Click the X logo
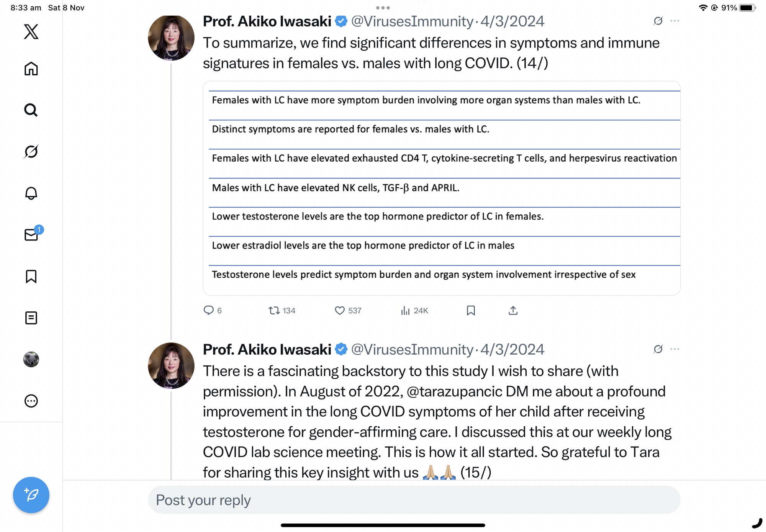 31,31
